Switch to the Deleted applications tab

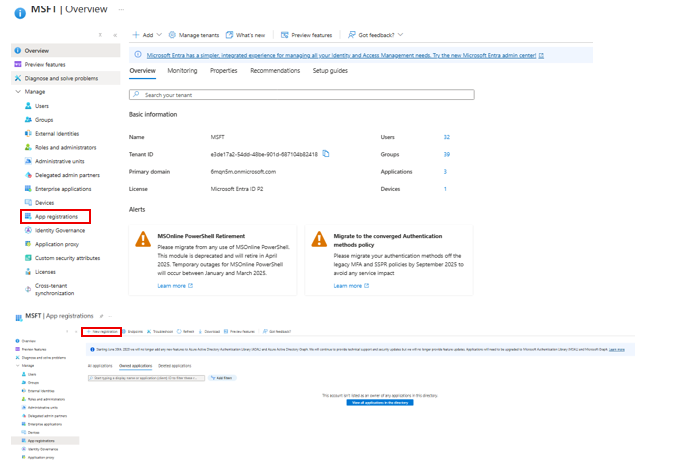click(x=174, y=366)
